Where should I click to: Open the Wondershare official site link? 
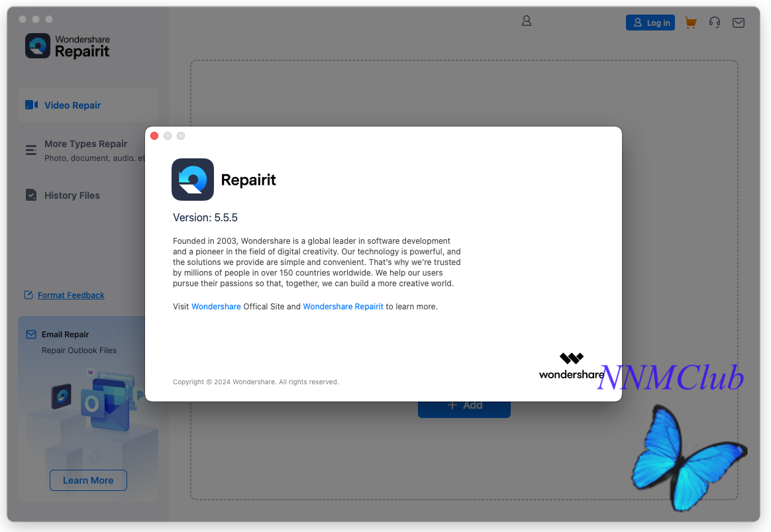216,306
